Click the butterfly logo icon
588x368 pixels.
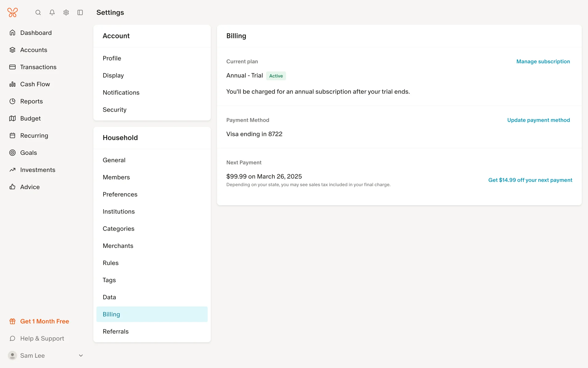[13, 13]
